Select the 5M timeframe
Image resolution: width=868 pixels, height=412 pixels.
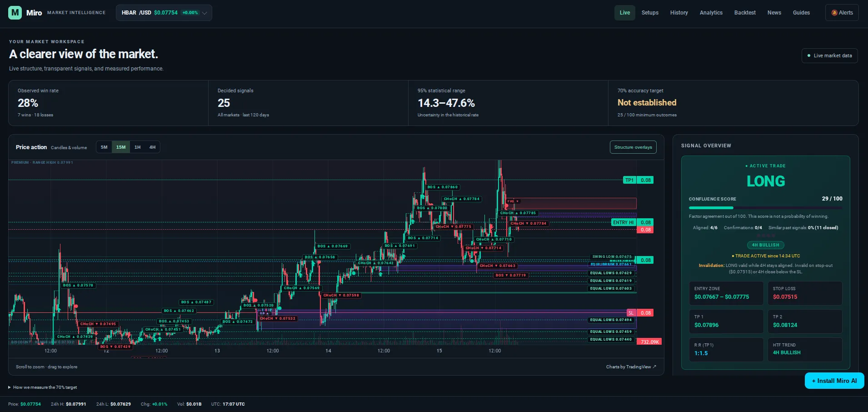coord(104,147)
